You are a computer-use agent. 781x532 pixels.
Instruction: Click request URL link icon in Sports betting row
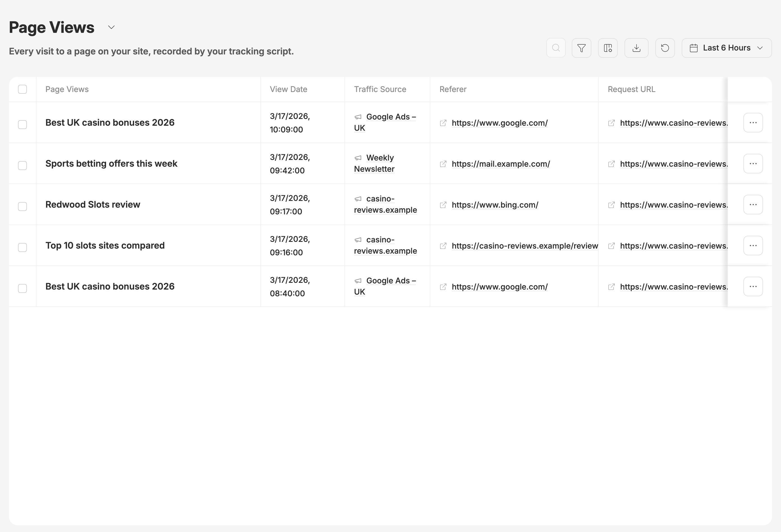(x=612, y=164)
